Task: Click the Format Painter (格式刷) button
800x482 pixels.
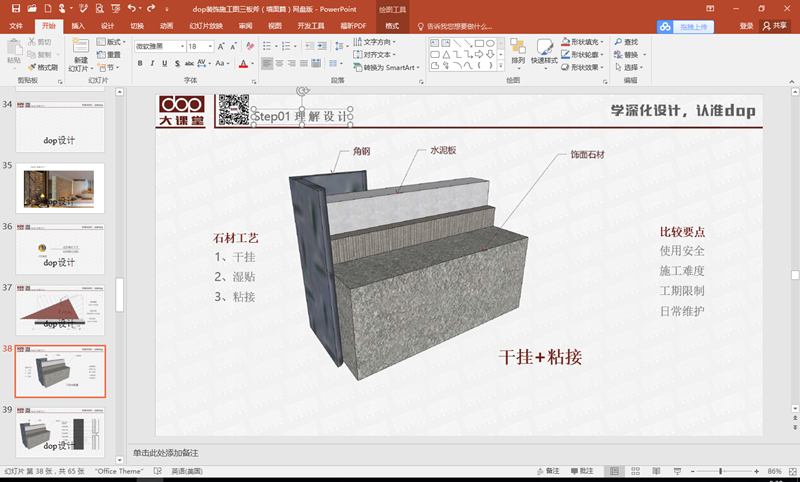Action: point(43,67)
